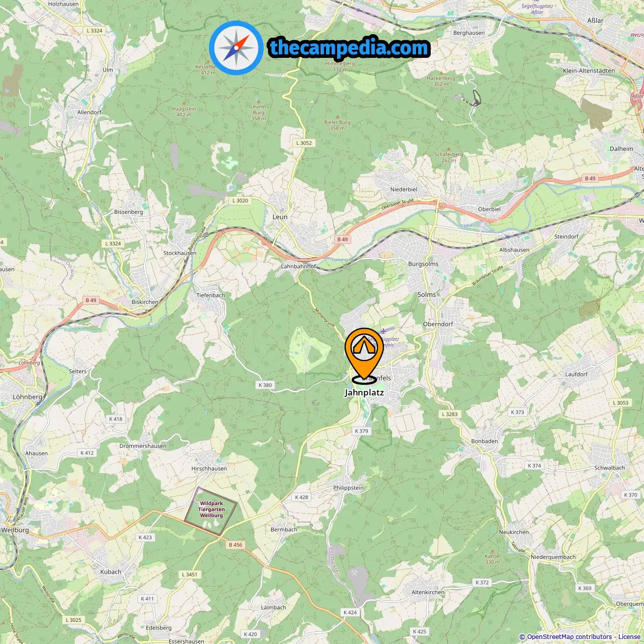Click the L 3052 road shield

pos(304,143)
